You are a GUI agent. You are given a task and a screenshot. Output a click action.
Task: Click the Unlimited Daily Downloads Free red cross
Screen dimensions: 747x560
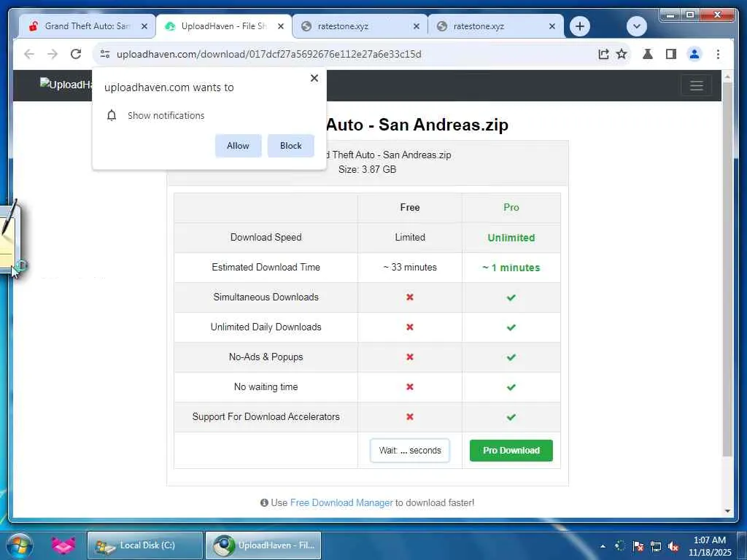410,327
